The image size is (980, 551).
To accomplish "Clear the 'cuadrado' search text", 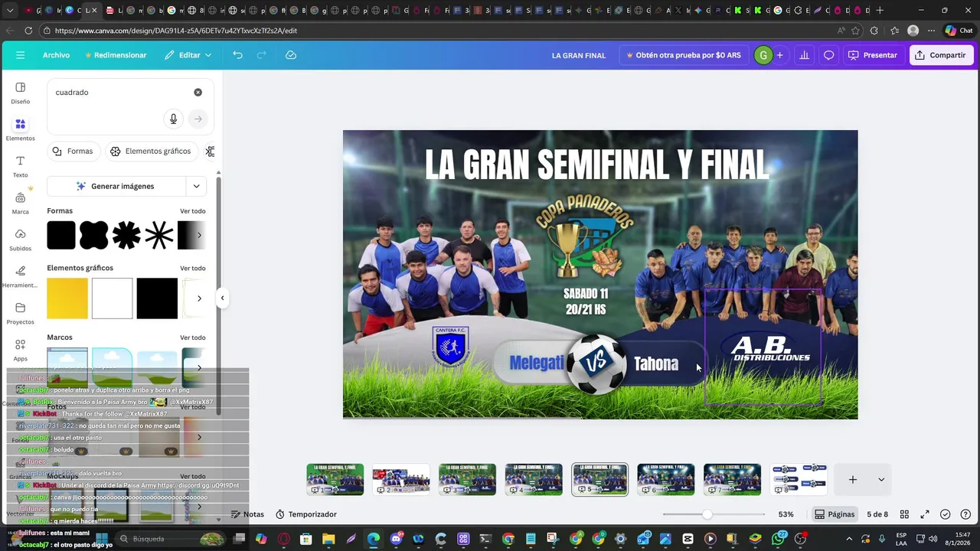I will pyautogui.click(x=198, y=92).
